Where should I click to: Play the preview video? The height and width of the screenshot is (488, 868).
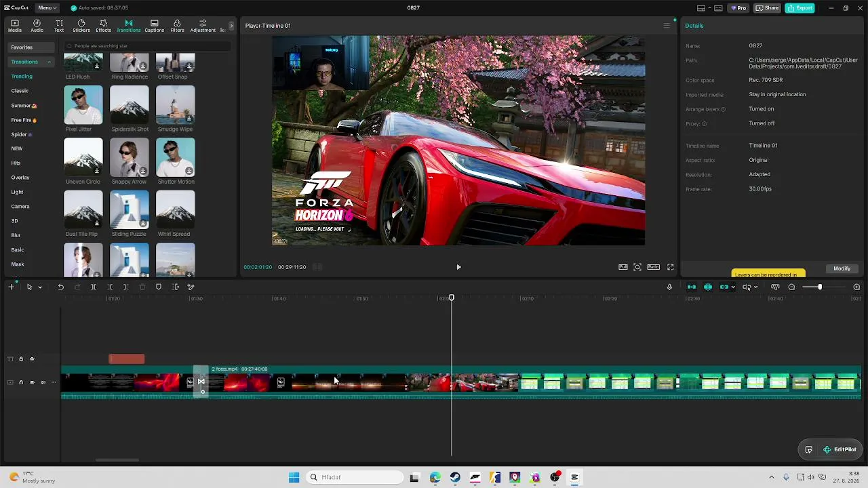click(458, 267)
